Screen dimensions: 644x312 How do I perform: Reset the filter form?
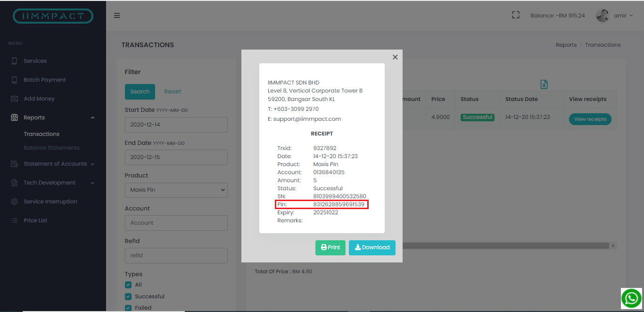(173, 92)
